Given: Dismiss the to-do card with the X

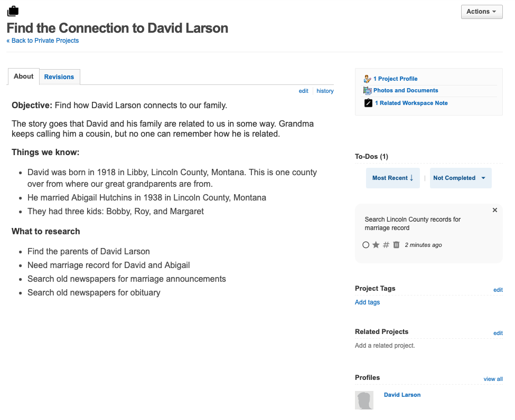Looking at the screenshot, I should 494,210.
